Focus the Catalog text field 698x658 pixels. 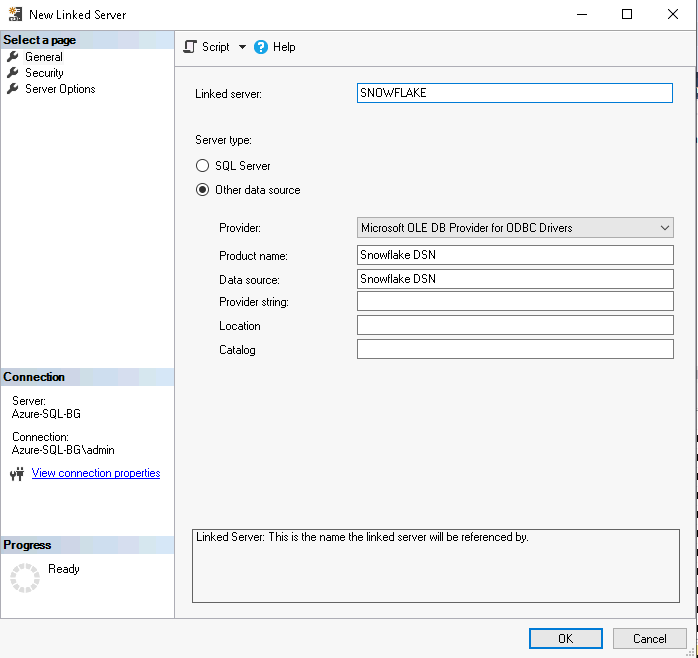515,349
